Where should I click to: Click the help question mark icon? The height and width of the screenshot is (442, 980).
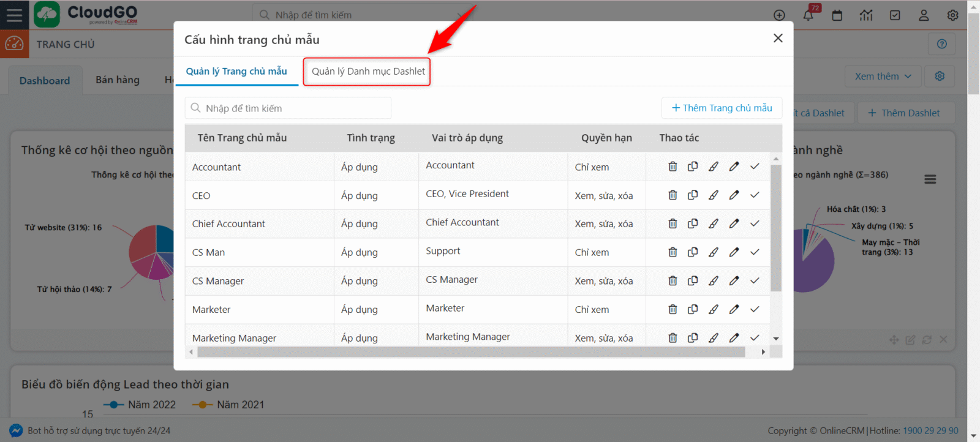coord(942,44)
